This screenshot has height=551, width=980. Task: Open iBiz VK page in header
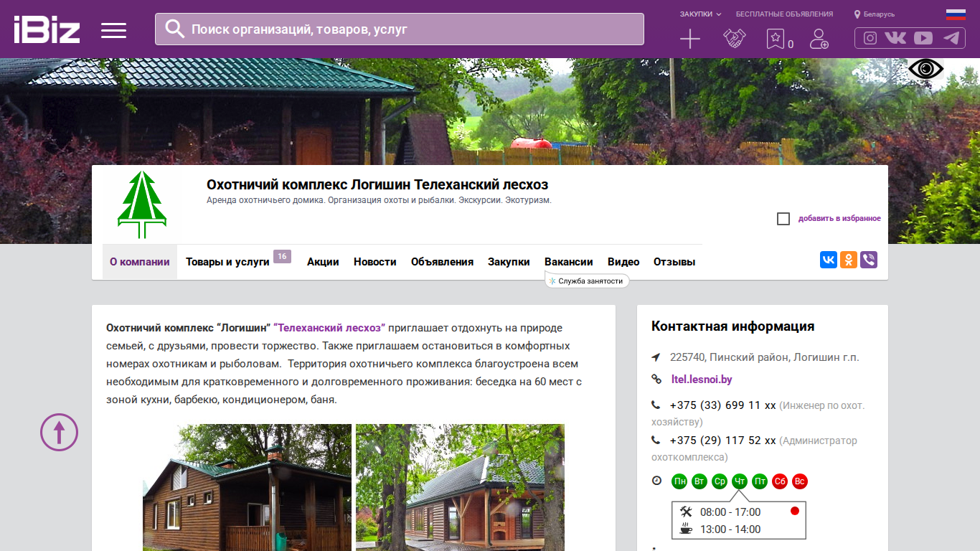coord(895,38)
